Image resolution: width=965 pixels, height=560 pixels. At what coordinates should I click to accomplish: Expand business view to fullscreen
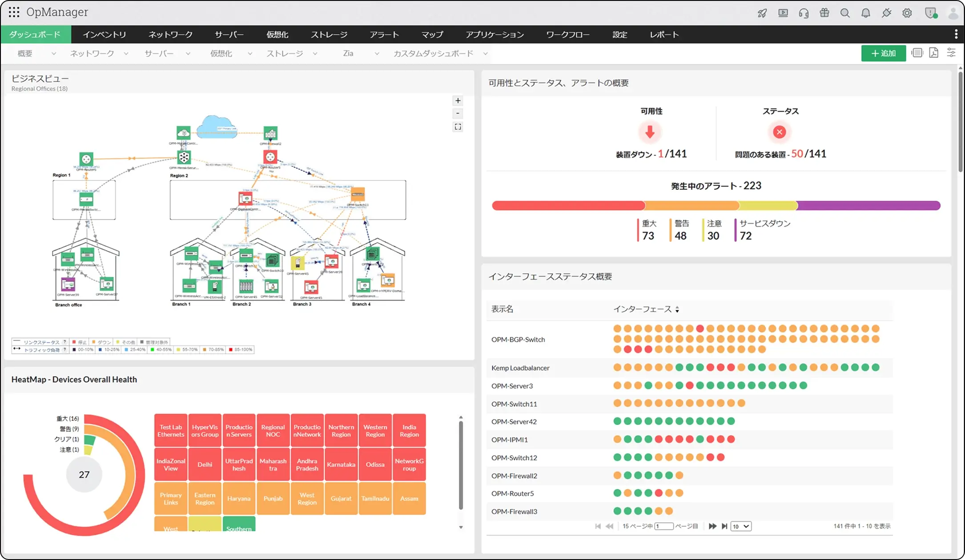(x=458, y=127)
